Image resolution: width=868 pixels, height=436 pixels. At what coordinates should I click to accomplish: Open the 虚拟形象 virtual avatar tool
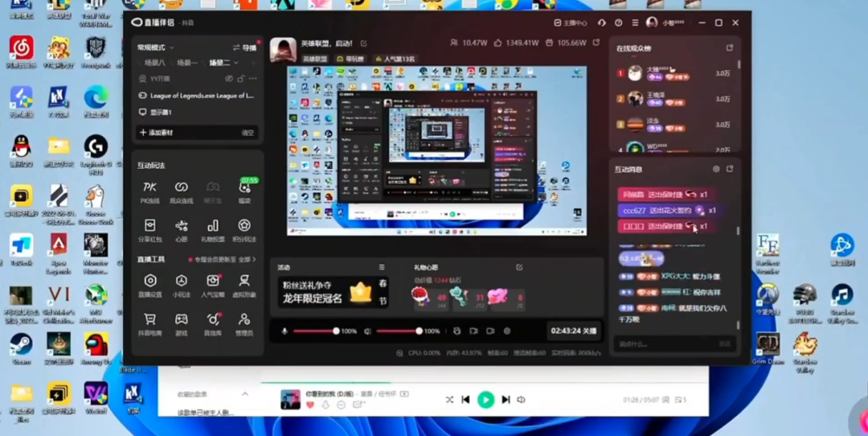tap(244, 286)
